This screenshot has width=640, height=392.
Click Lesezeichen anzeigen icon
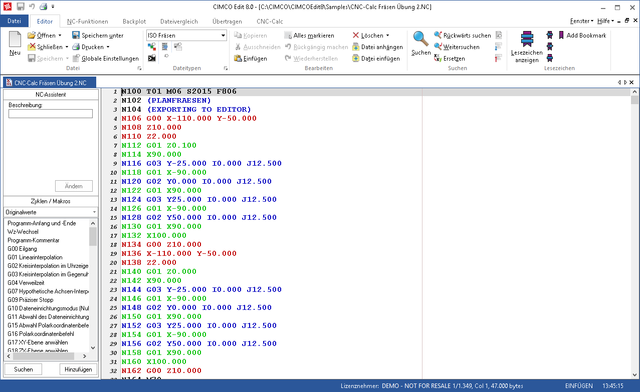pyautogui.click(x=527, y=39)
